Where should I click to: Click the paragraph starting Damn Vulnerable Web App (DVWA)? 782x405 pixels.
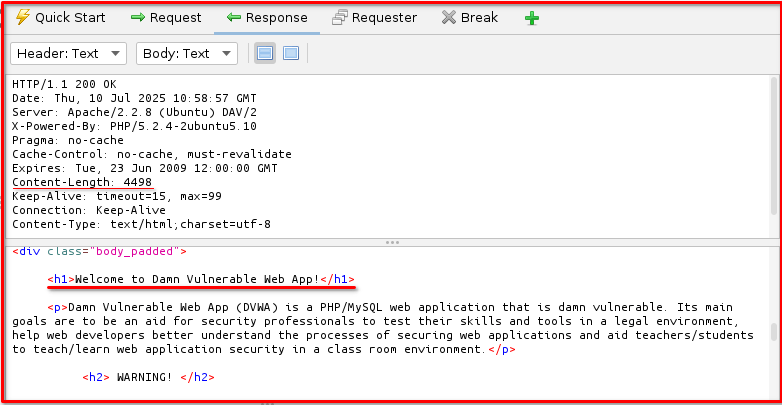tap(383, 328)
